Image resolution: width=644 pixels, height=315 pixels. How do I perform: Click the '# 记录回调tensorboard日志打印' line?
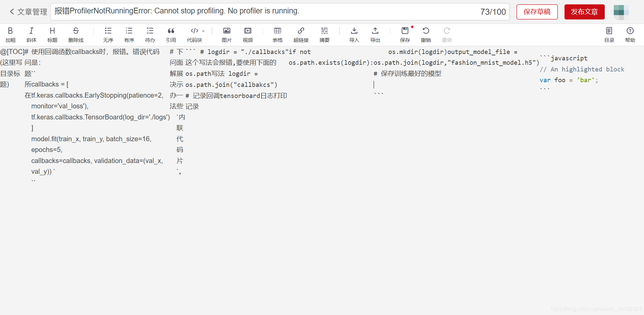236,96
